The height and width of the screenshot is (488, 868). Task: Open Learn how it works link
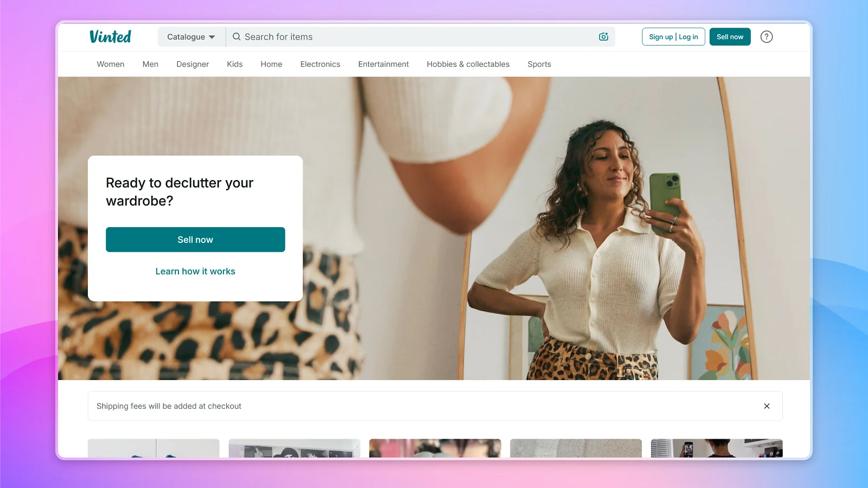tap(195, 271)
